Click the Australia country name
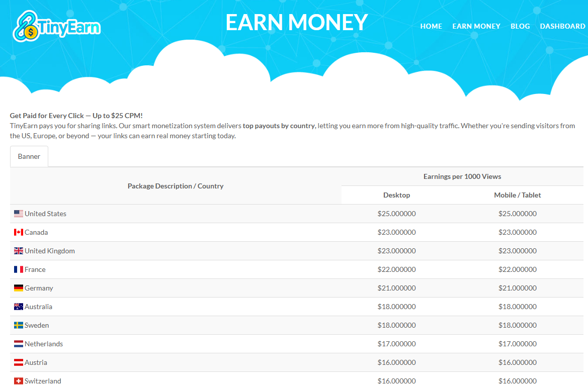The width and height of the screenshot is (588, 388). coord(39,307)
